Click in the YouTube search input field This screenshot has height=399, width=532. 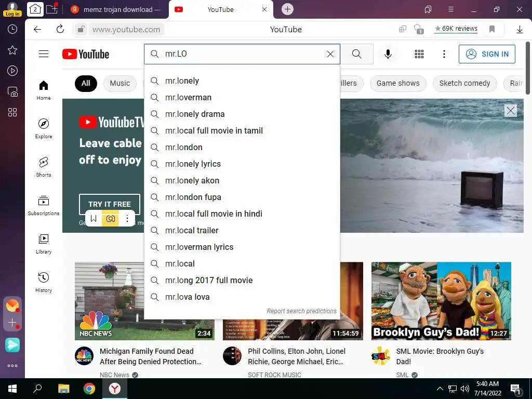[x=241, y=54]
